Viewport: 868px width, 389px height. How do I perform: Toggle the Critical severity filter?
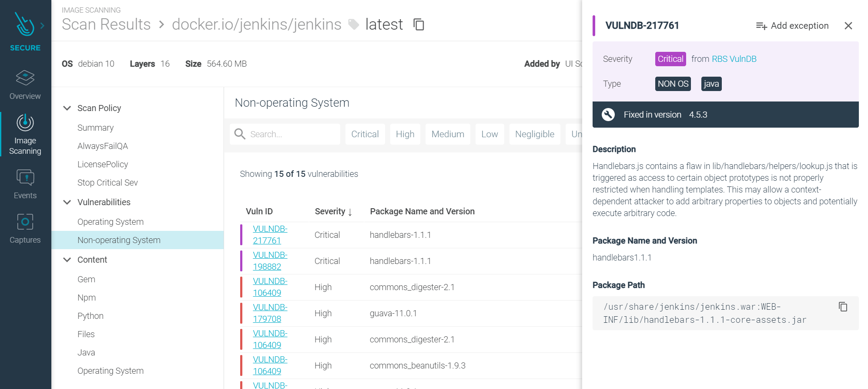[x=365, y=134]
